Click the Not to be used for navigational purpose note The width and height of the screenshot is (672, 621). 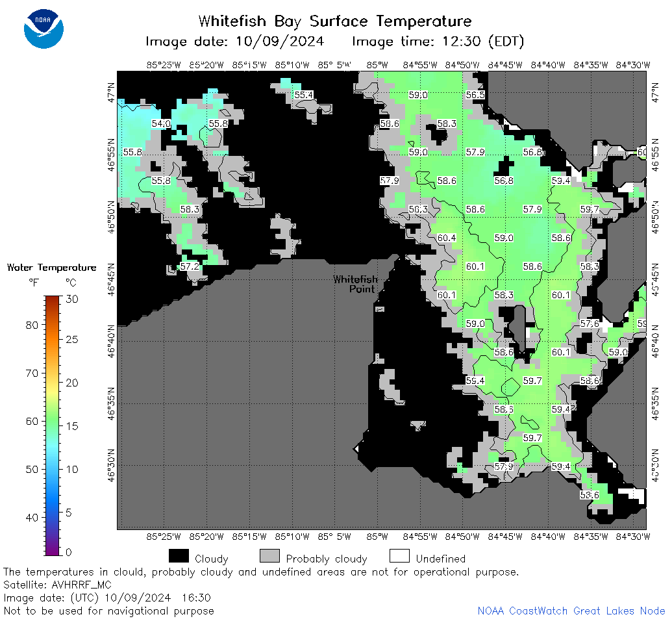(108, 611)
